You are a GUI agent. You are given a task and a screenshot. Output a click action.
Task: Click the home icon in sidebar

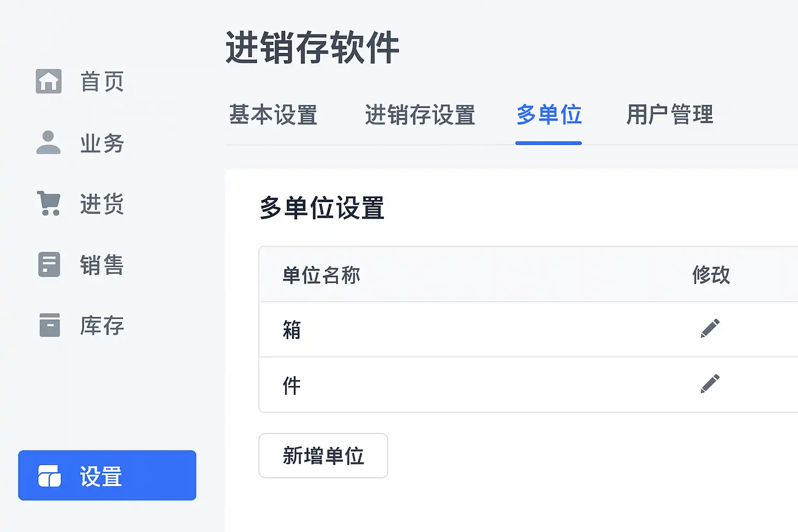coord(49,82)
